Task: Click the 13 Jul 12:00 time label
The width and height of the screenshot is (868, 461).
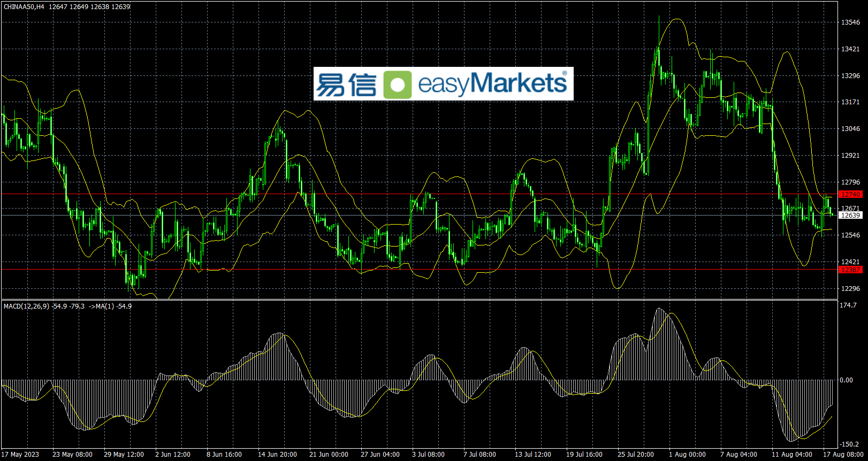Action: pos(533,455)
